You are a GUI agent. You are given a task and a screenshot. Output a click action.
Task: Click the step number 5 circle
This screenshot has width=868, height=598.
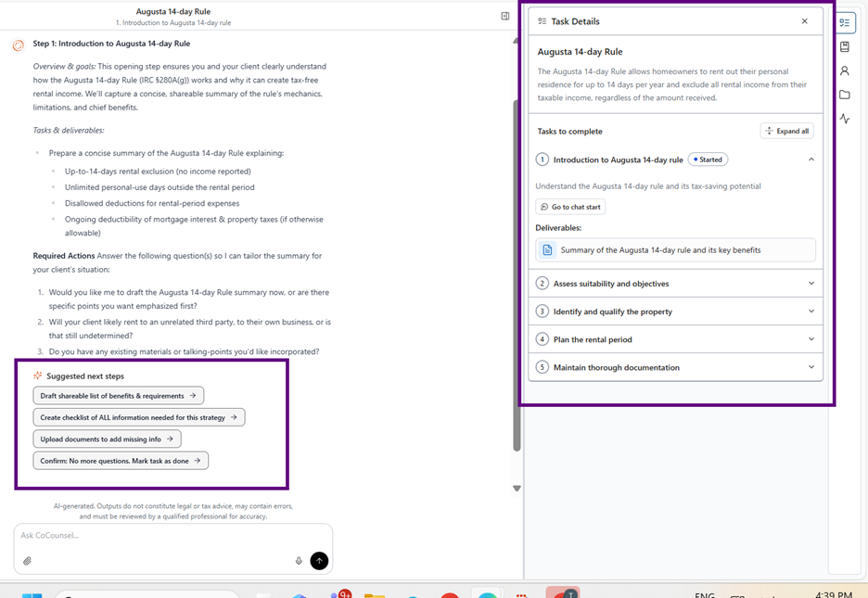tap(542, 367)
